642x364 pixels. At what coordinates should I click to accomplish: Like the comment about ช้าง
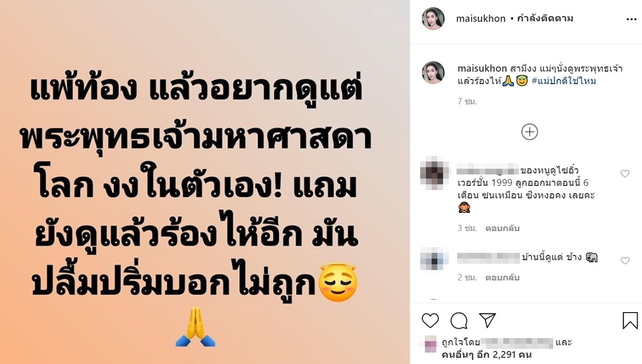625,261
